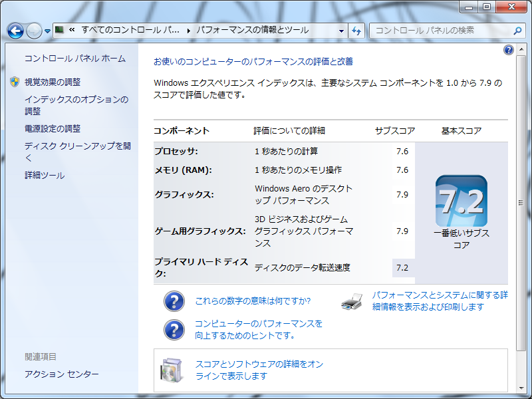Click the scrollbar up arrow
The width and height of the screenshot is (532, 399).
[x=521, y=51]
